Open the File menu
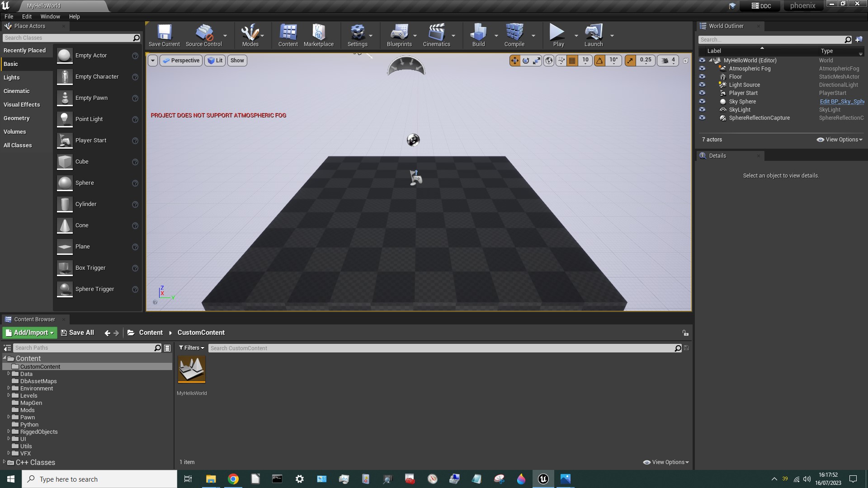The image size is (868, 488). tap(9, 16)
